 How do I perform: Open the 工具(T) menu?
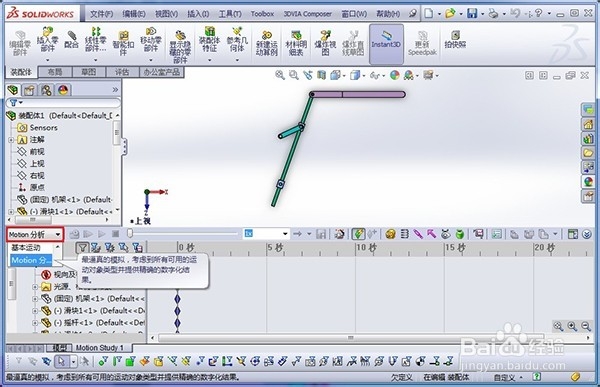coord(230,14)
